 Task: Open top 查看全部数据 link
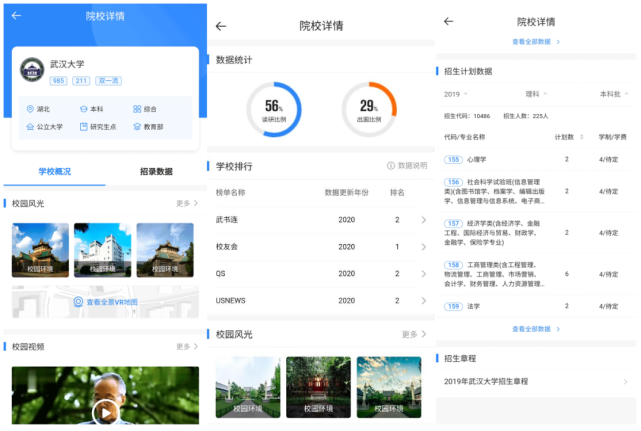pyautogui.click(x=536, y=42)
